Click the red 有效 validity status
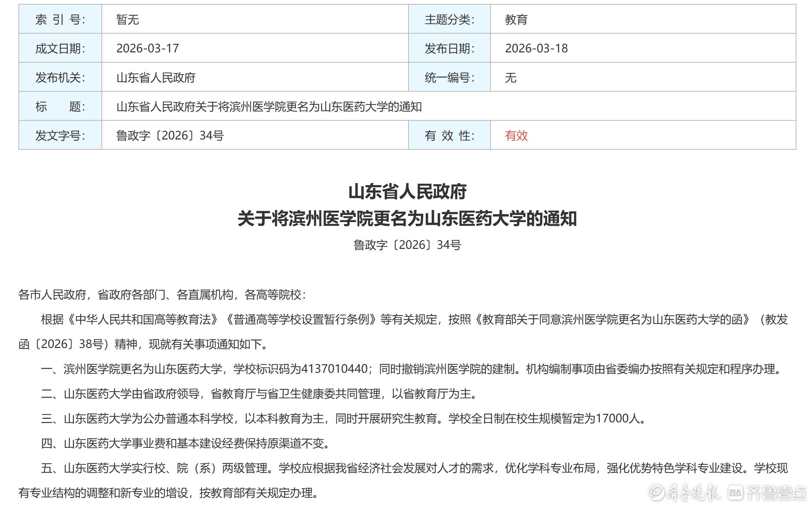The image size is (812, 508). click(x=516, y=136)
